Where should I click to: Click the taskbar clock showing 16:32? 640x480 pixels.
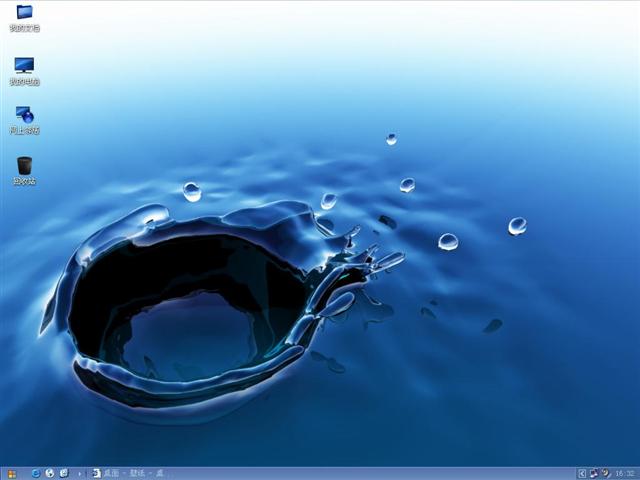[624, 473]
